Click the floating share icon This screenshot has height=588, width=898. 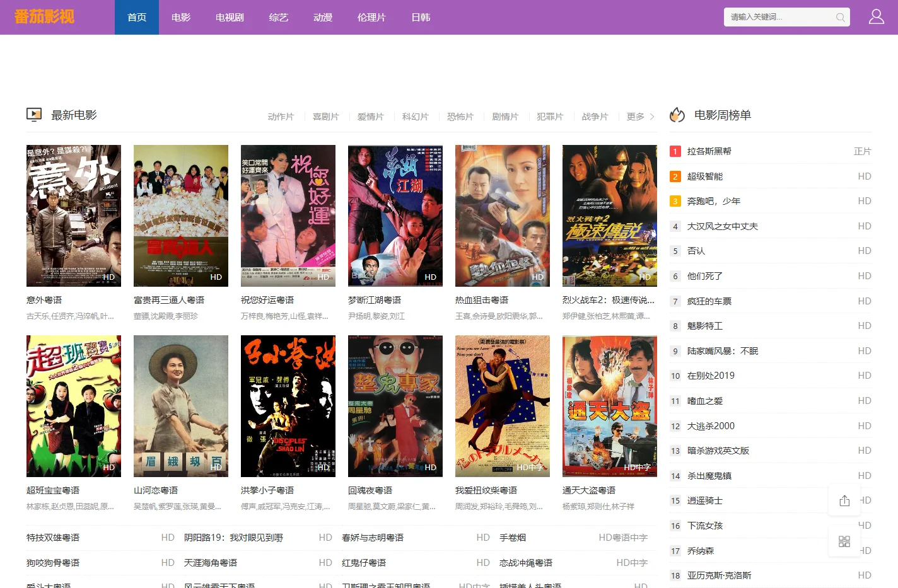[844, 500]
